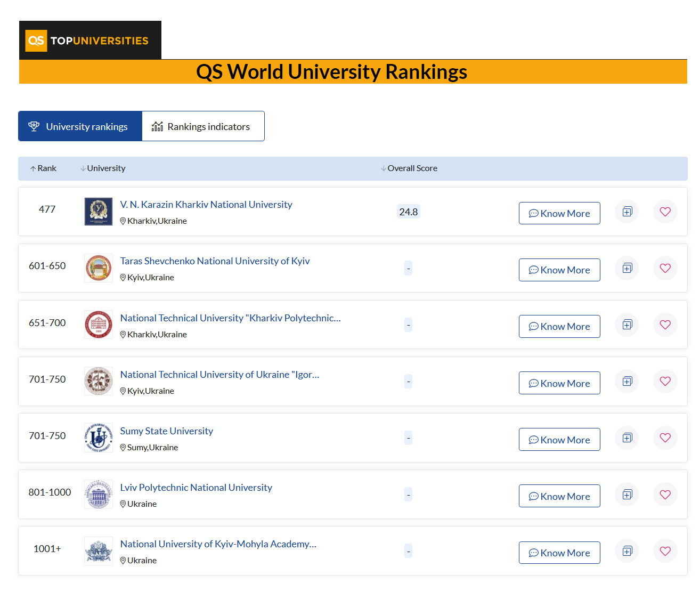Click rank 601-650 cell
Screen dimensions: 700x591
click(47, 266)
